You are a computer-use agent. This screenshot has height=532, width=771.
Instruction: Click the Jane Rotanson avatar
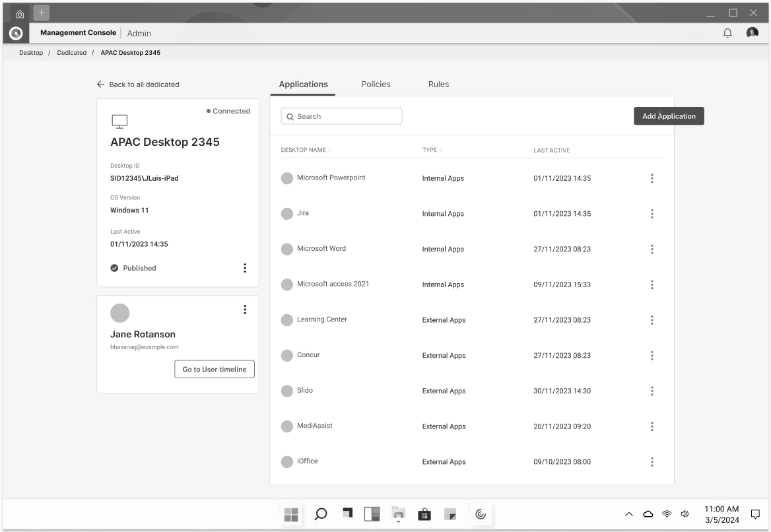(x=120, y=314)
